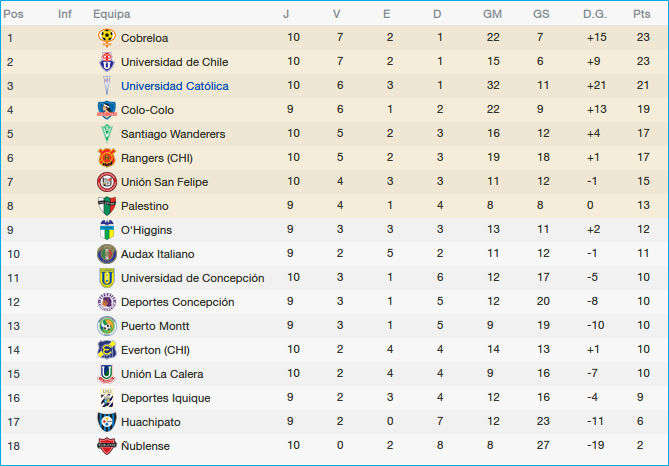Viewport: 669px width, 466px height.
Task: Click the Unión San Felipe crest icon
Action: tap(106, 182)
